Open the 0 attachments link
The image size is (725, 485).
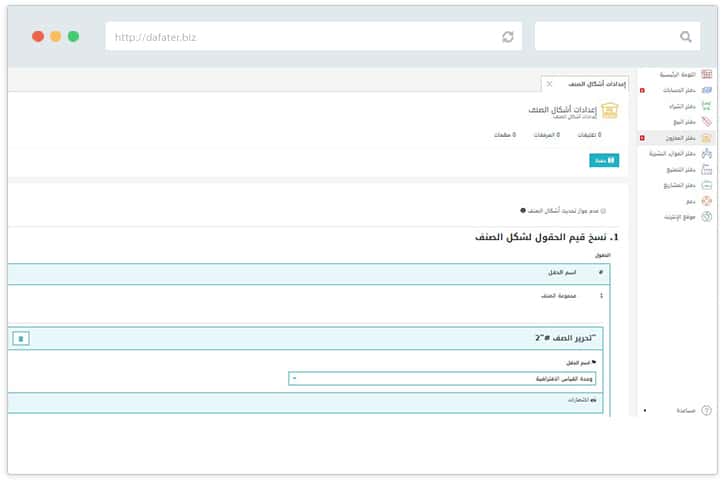547,135
